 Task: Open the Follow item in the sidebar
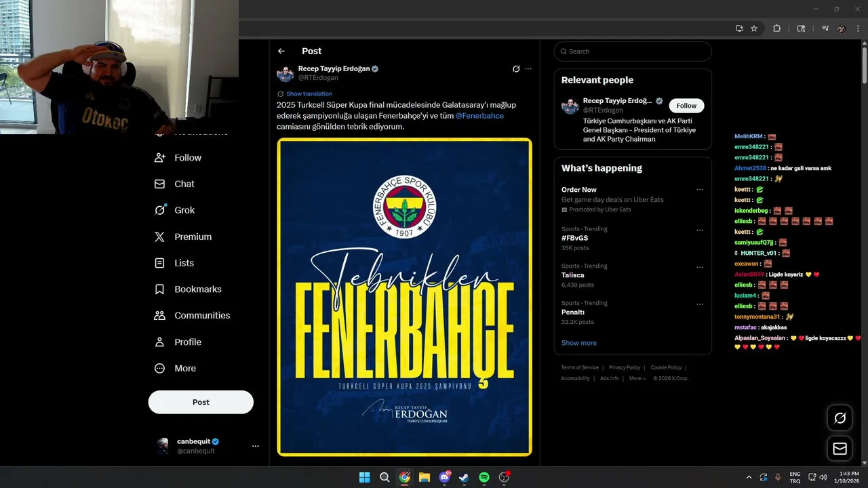pyautogui.click(x=178, y=158)
